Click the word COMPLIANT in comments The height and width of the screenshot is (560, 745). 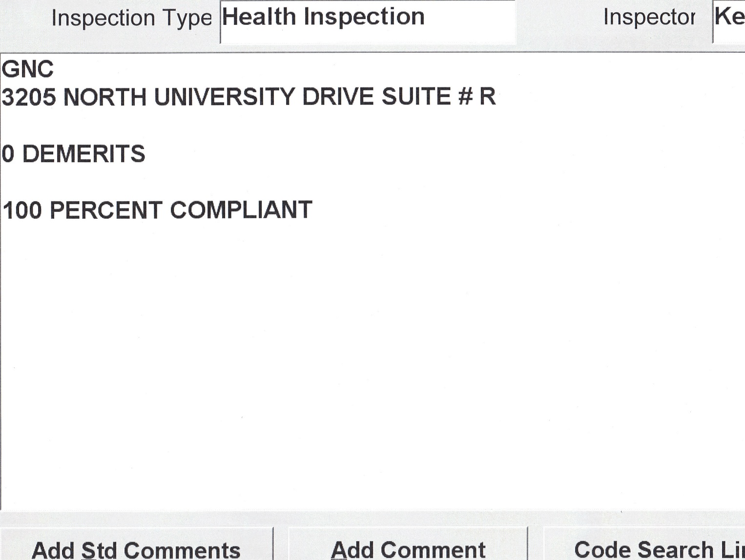click(241, 210)
